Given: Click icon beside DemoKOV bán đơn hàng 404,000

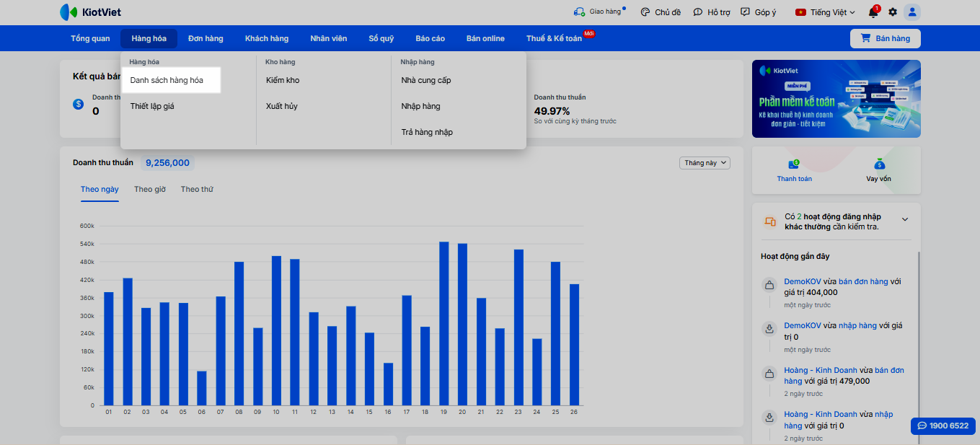Looking at the screenshot, I should 769,286.
